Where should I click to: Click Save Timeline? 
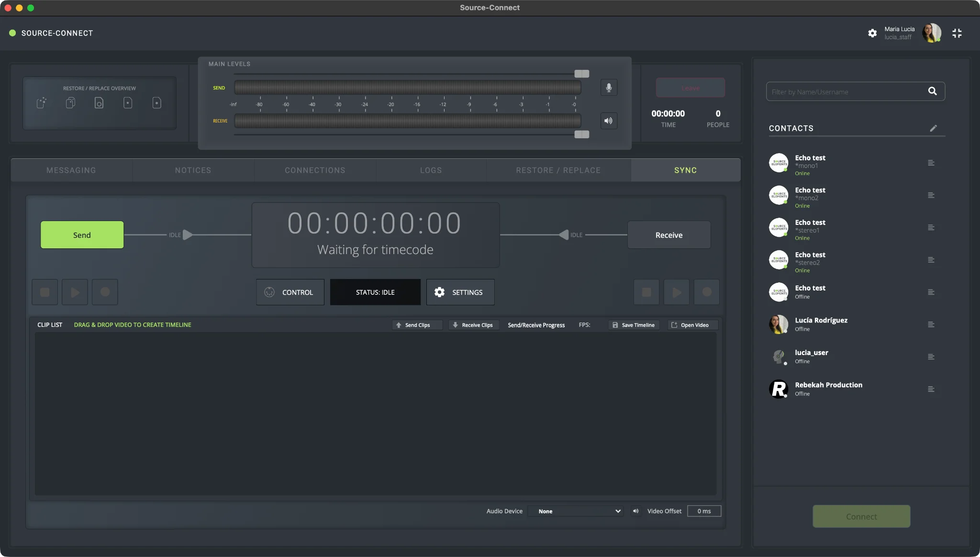pyautogui.click(x=634, y=325)
